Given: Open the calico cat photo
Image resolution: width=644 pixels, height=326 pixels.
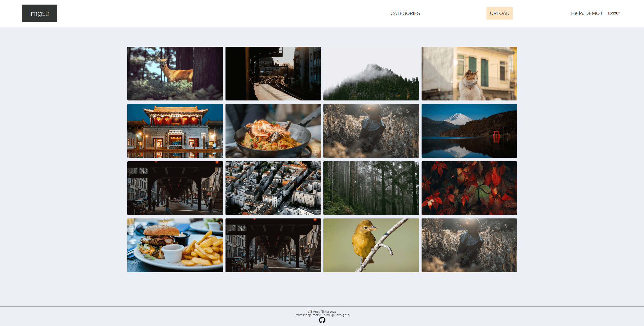Looking at the screenshot, I should (469, 73).
